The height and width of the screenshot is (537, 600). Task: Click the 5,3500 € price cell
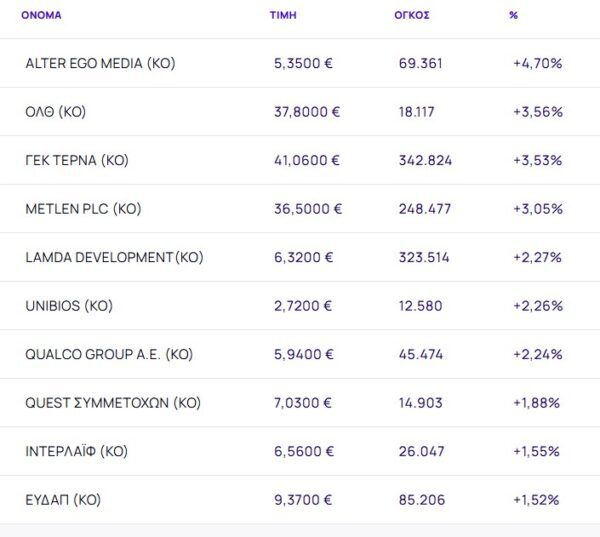(303, 63)
